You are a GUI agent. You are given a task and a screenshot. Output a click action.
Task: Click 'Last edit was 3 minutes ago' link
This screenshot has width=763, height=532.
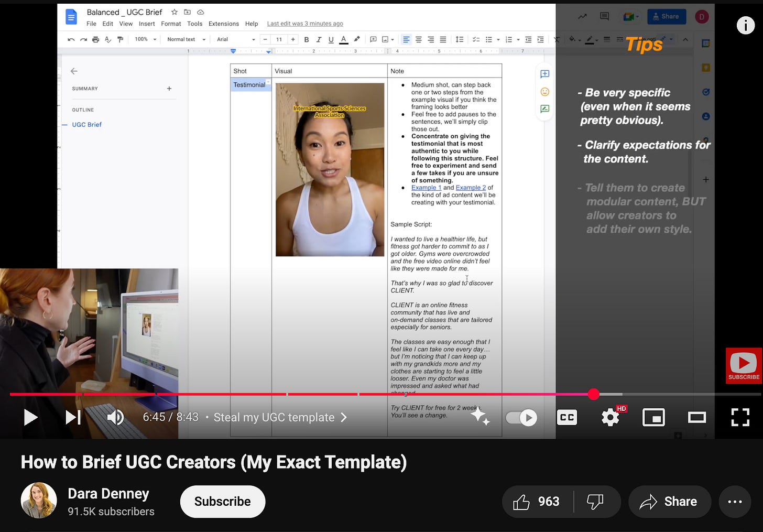[x=305, y=24]
